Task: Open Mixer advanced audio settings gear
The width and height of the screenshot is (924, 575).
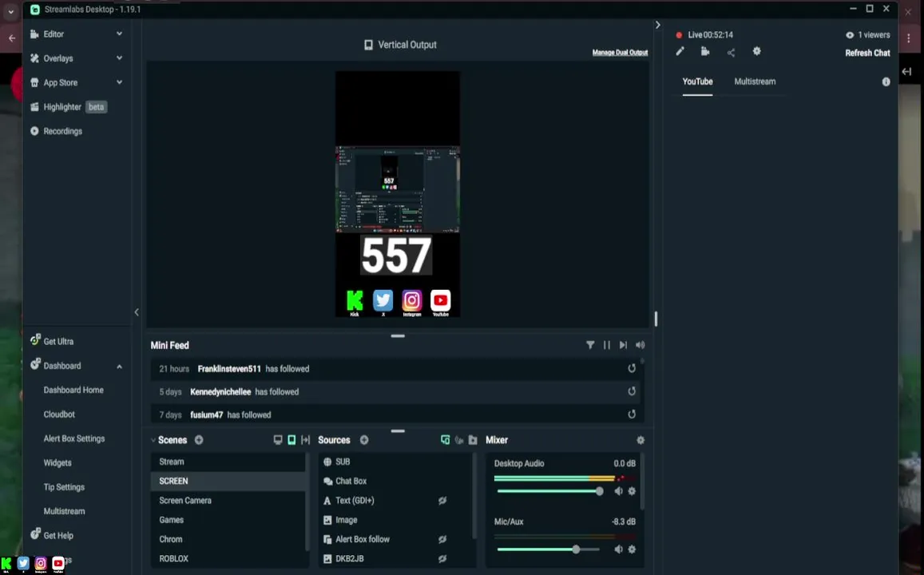Action: (640, 440)
